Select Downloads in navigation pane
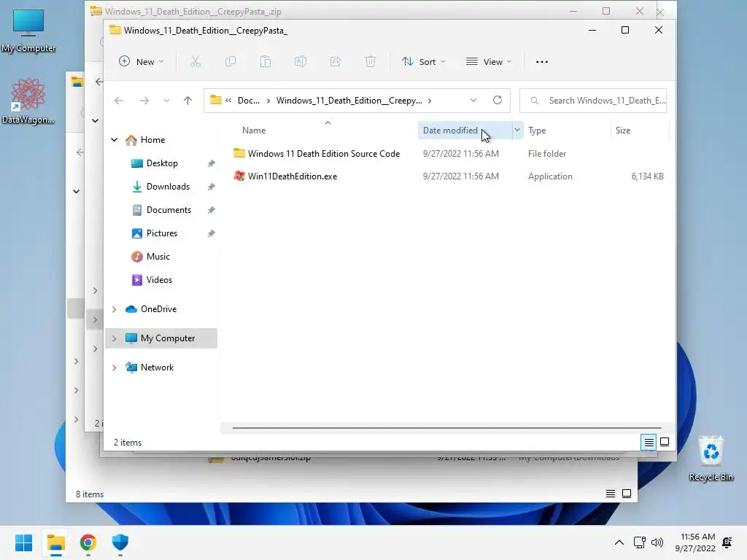The height and width of the screenshot is (560, 747). pos(168,187)
